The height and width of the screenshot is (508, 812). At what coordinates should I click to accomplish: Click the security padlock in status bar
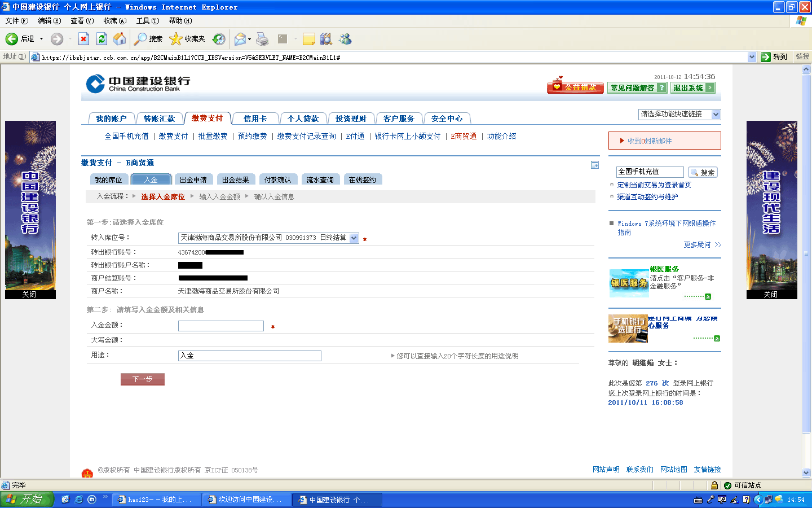pos(714,485)
